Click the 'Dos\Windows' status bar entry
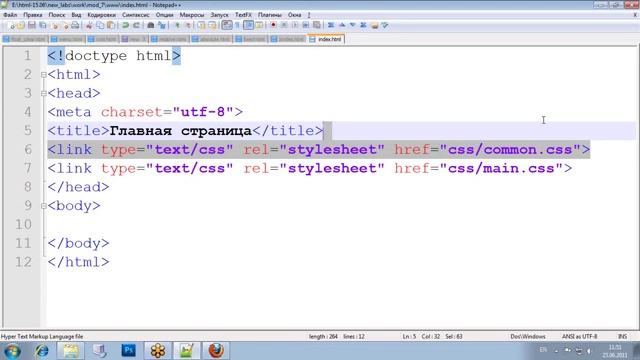The height and width of the screenshot is (360, 640). point(528,337)
